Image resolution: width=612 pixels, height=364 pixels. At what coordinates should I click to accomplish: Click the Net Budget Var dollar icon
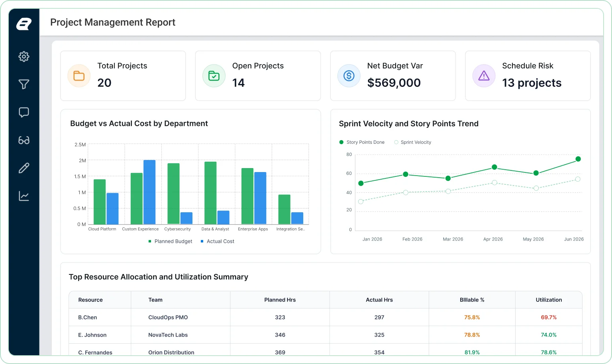tap(349, 76)
